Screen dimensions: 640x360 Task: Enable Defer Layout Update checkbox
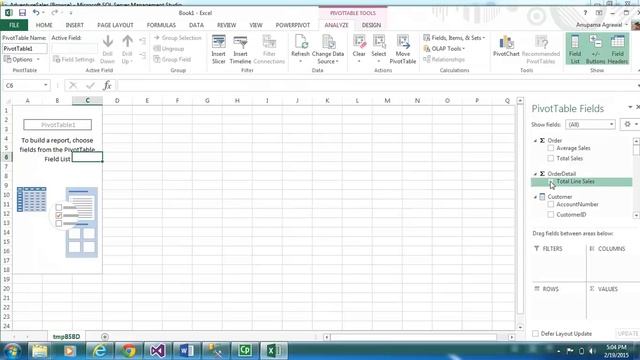pos(536,333)
